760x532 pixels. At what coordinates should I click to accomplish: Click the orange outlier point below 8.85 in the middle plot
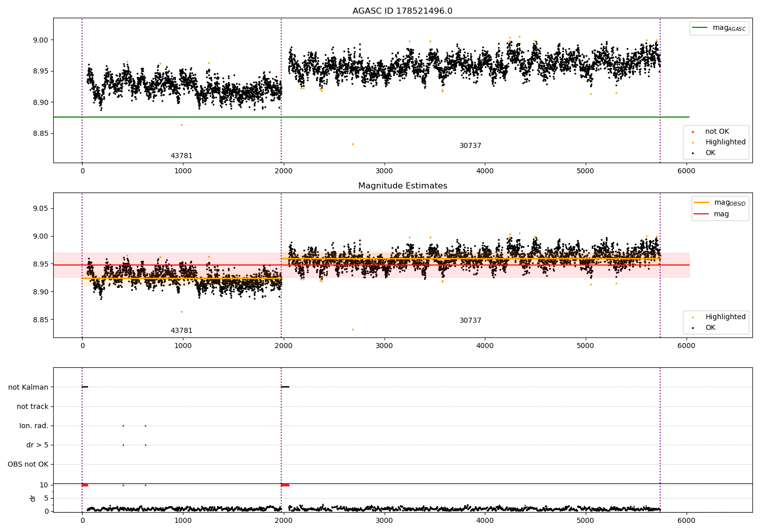pos(353,329)
